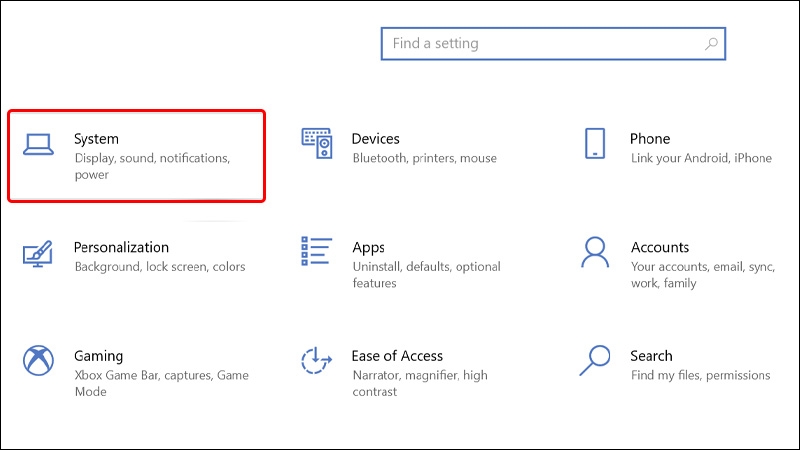Focus the Find a setting field
The height and width of the screenshot is (450, 800).
(x=553, y=44)
